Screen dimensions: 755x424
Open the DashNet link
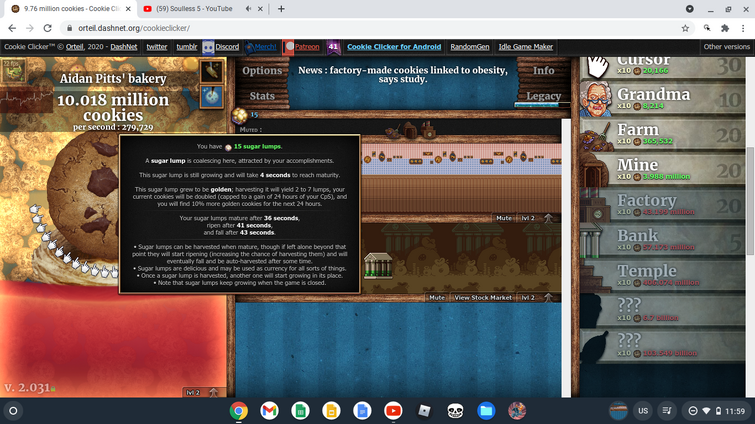[x=124, y=47]
